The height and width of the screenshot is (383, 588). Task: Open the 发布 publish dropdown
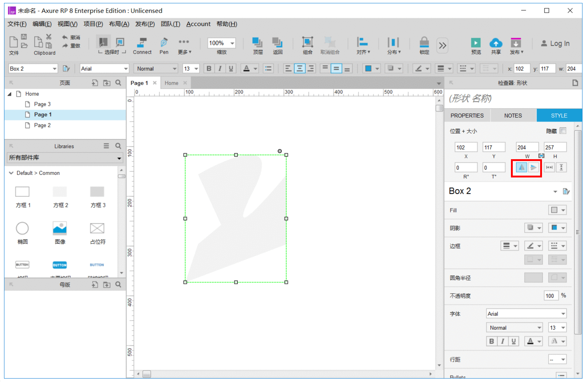516,46
